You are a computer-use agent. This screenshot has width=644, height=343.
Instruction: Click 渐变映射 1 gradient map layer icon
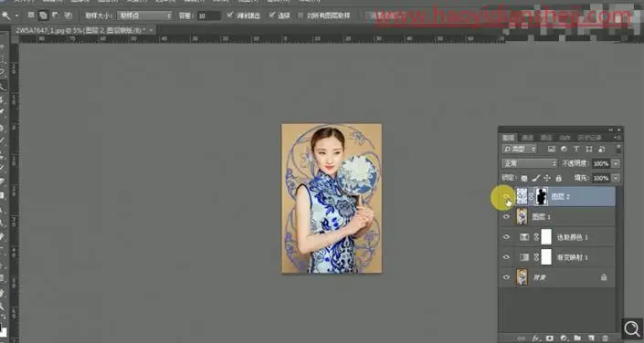[x=524, y=257]
